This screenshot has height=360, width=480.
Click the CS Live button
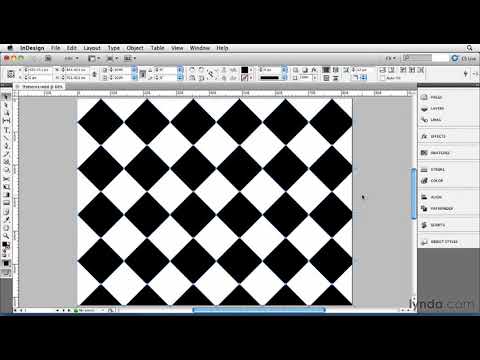(464, 58)
